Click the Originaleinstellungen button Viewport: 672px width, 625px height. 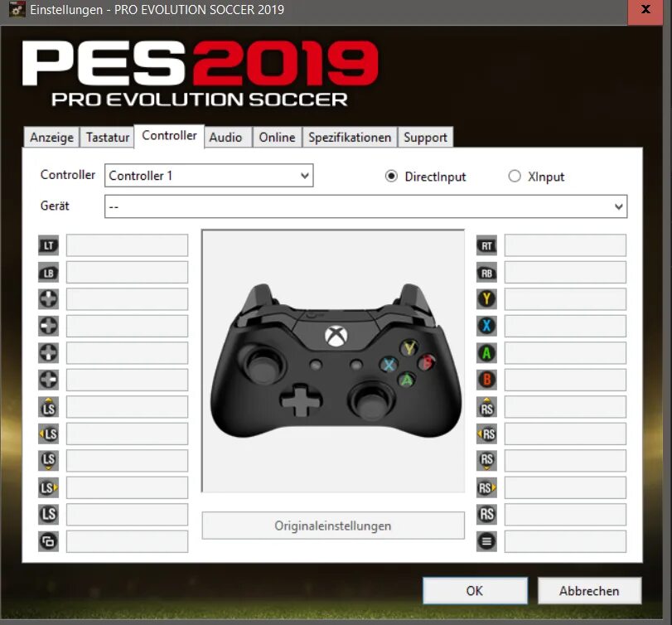click(x=333, y=526)
